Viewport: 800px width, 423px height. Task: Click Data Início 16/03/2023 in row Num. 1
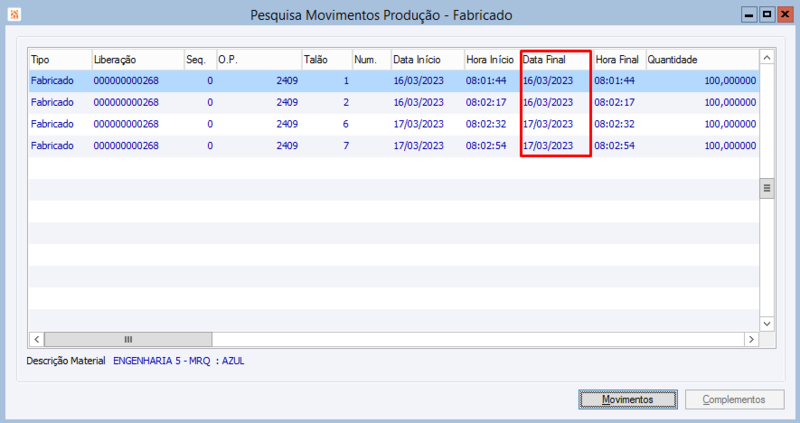click(418, 81)
